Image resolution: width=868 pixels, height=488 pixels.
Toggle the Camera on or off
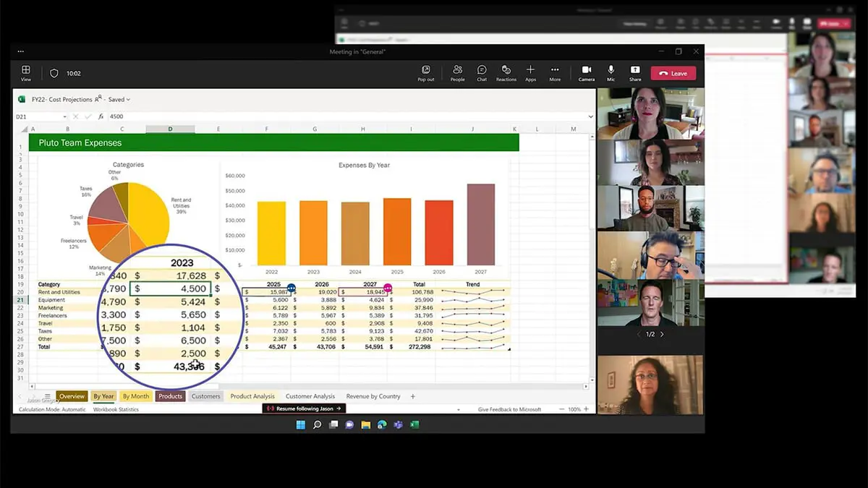pyautogui.click(x=586, y=72)
